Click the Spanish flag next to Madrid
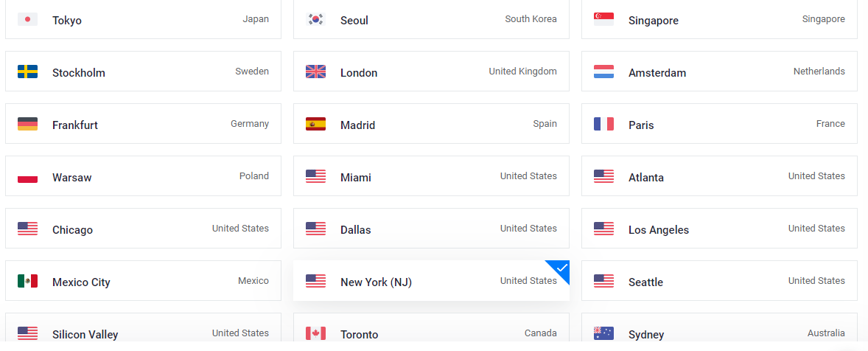868x351 pixels. tap(315, 124)
